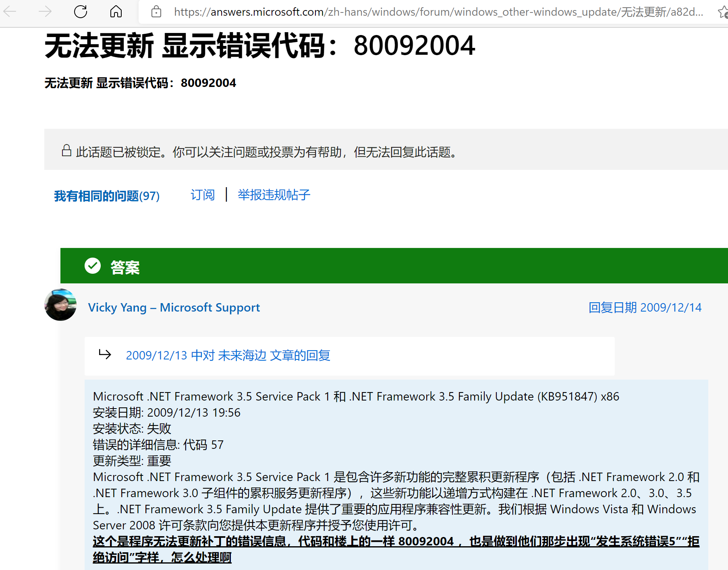Click first quoted line mentioning KB951847
The height and width of the screenshot is (570, 728).
point(356,397)
